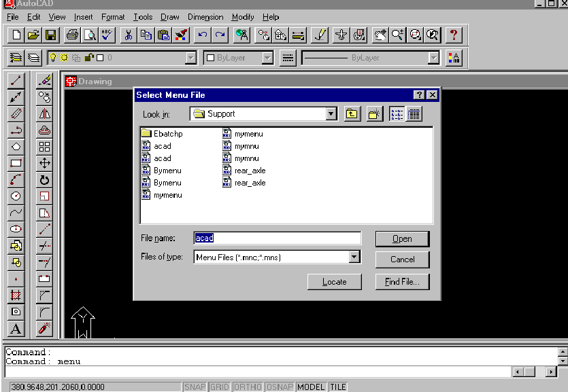
Task: Open the Layers dialog icon
Action: 33,58
